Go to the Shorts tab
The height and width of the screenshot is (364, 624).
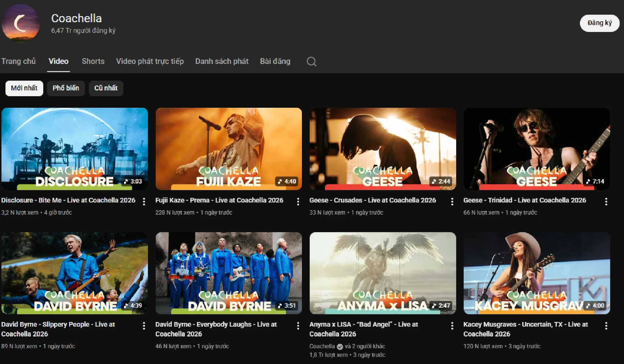(x=93, y=61)
